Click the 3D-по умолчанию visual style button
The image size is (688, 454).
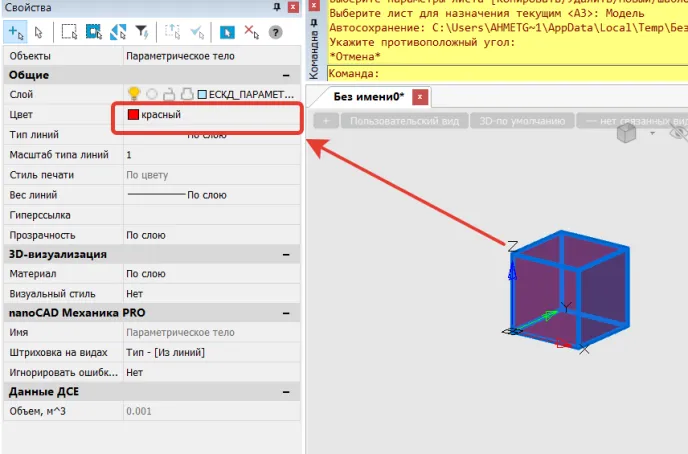click(523, 121)
